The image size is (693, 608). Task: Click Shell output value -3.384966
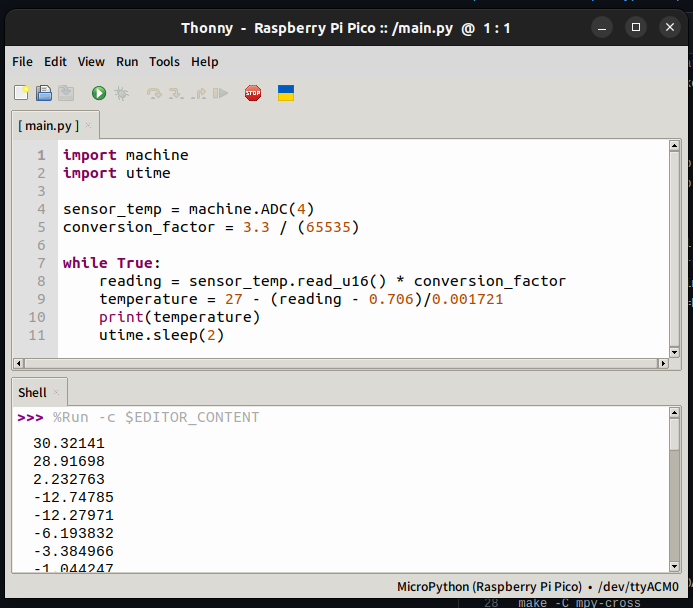[73, 551]
